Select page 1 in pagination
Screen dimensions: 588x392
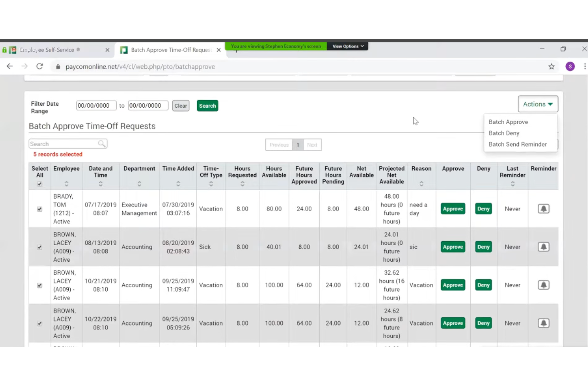[298, 145]
